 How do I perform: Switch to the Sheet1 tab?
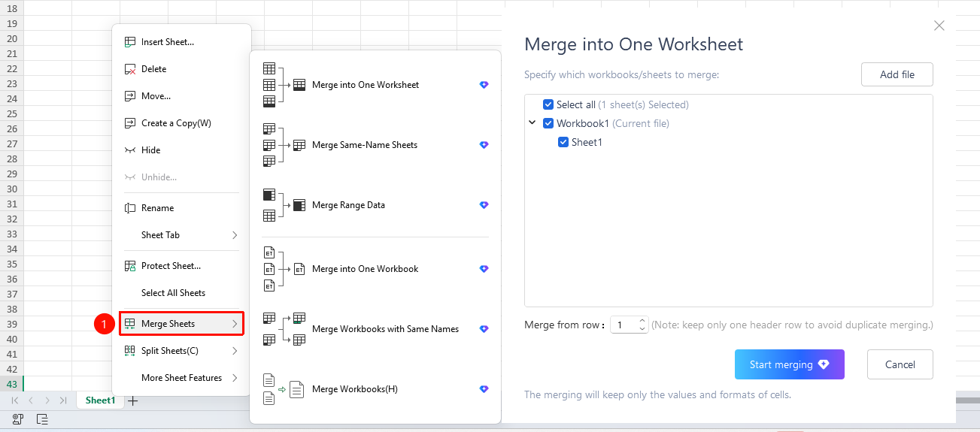100,401
